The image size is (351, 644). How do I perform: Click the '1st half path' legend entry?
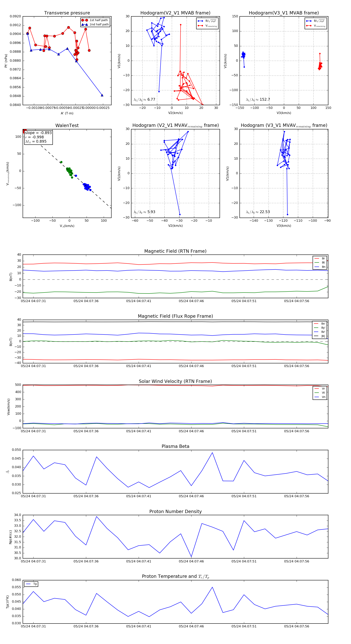(x=95, y=20)
